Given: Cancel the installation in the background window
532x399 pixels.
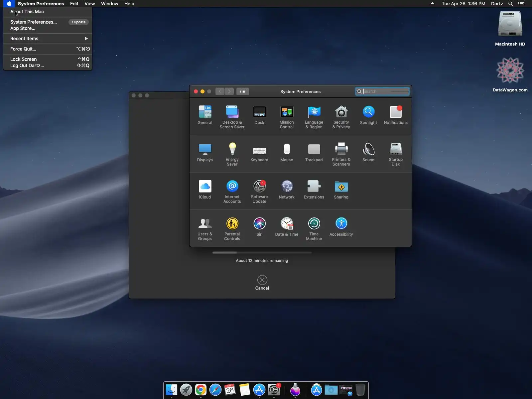Looking at the screenshot, I should coord(262,283).
